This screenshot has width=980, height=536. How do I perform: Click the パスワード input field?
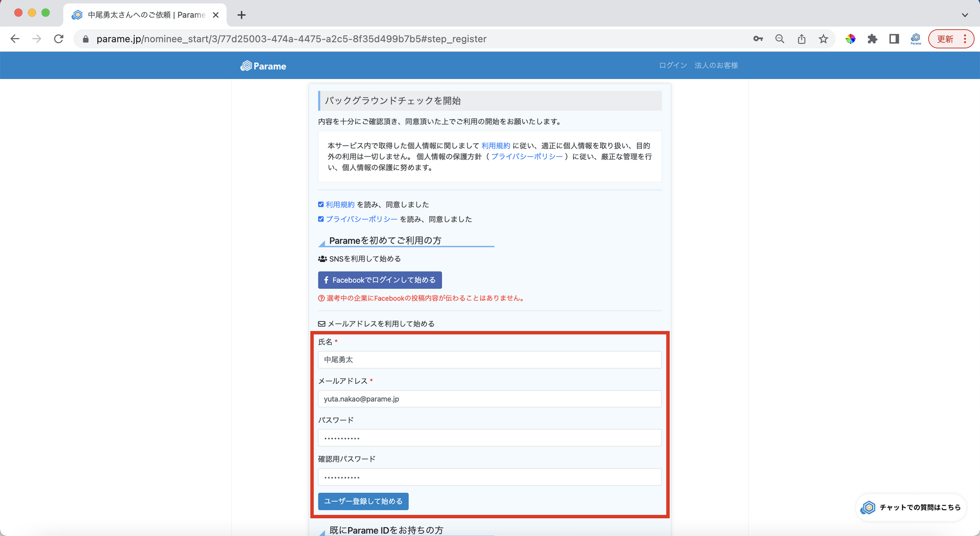pos(490,438)
